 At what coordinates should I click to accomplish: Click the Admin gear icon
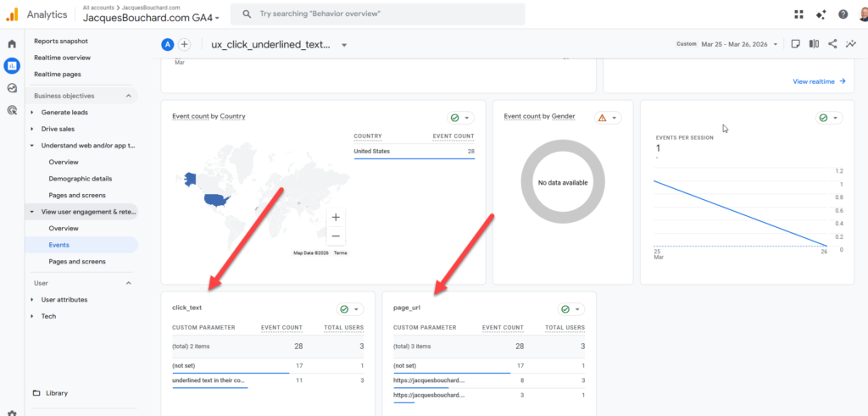pyautogui.click(x=12, y=412)
